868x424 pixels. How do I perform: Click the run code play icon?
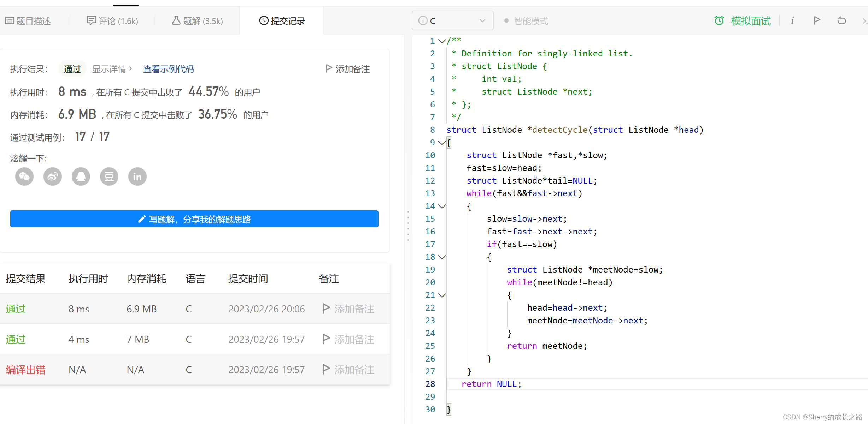point(817,20)
